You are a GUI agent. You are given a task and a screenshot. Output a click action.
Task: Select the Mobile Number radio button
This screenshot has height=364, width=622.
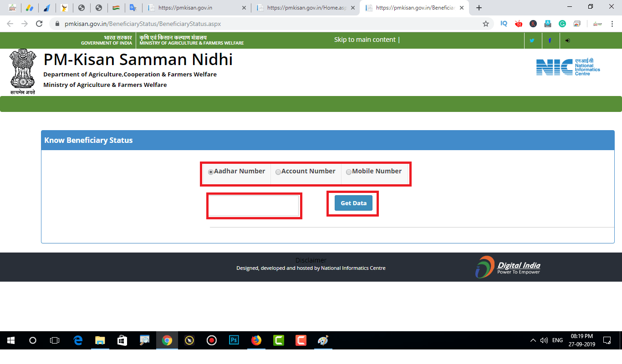[348, 172]
